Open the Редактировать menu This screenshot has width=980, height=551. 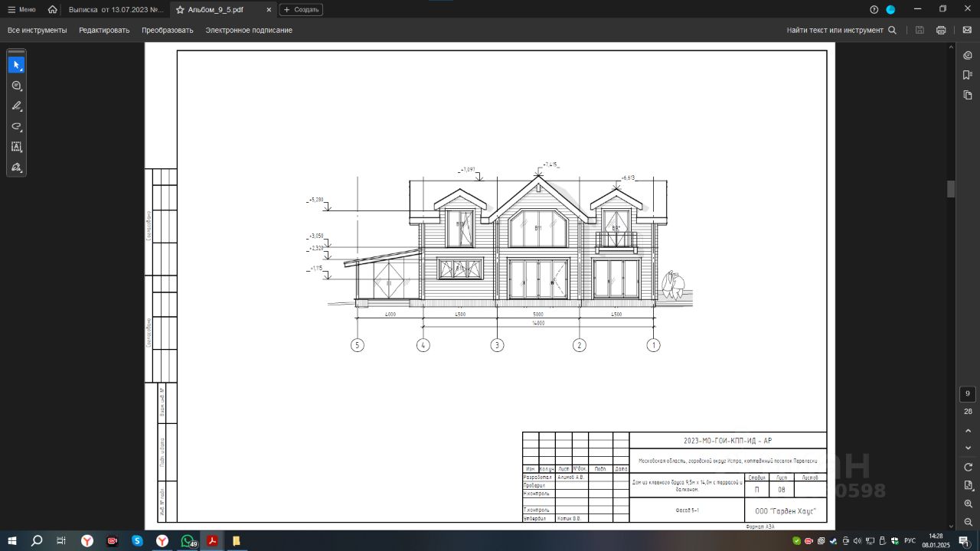[104, 31]
